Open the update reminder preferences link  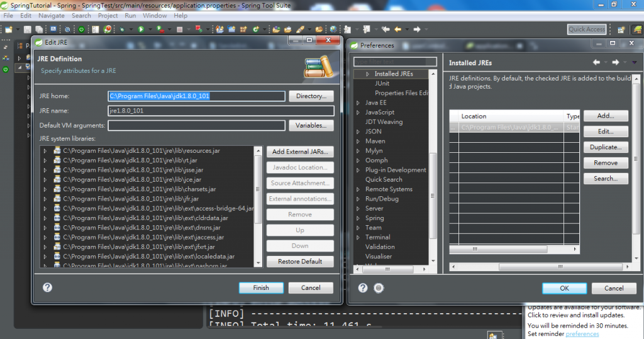pyautogui.click(x=582, y=334)
